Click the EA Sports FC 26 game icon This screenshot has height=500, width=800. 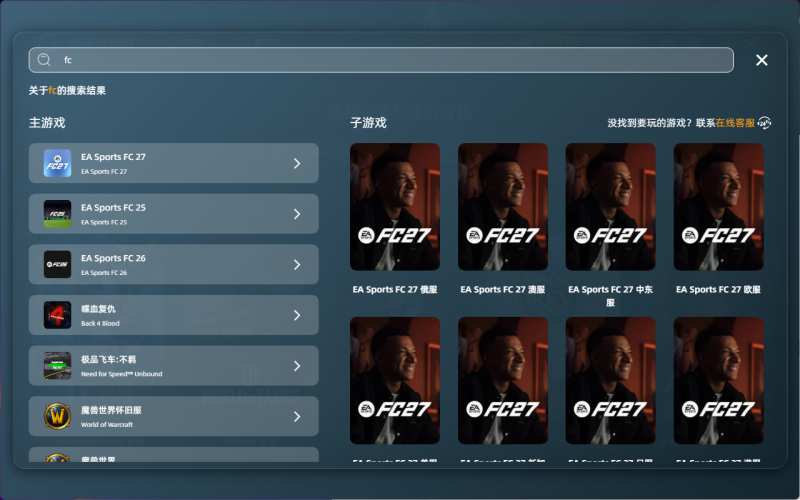(57, 264)
